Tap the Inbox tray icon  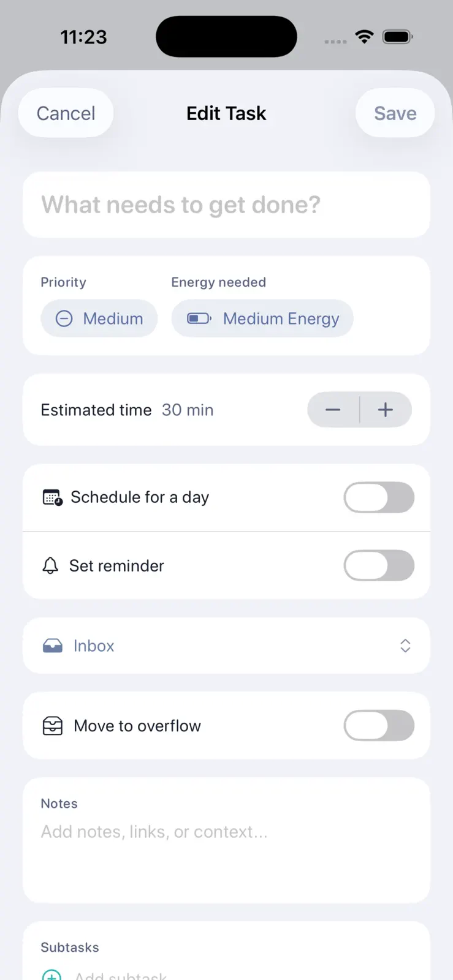53,646
